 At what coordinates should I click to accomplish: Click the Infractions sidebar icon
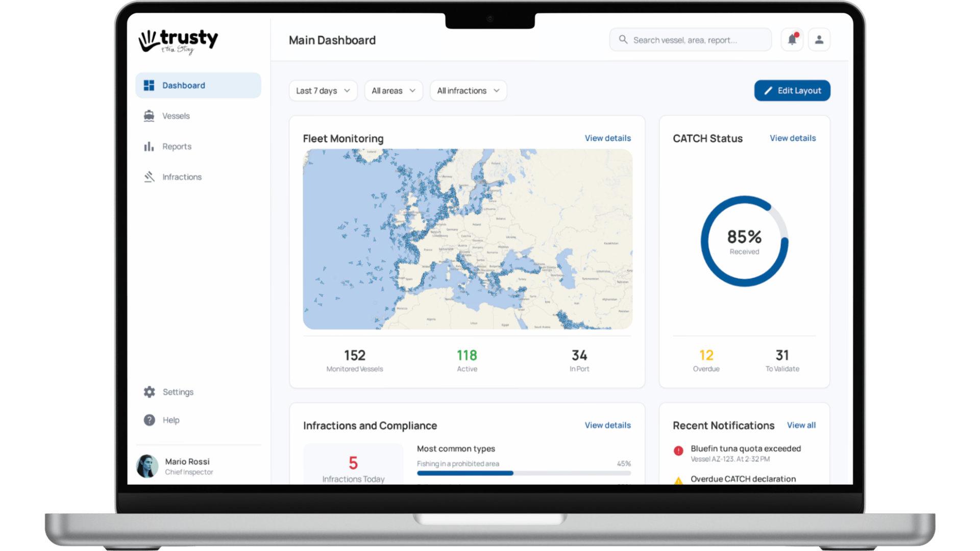[x=149, y=177]
